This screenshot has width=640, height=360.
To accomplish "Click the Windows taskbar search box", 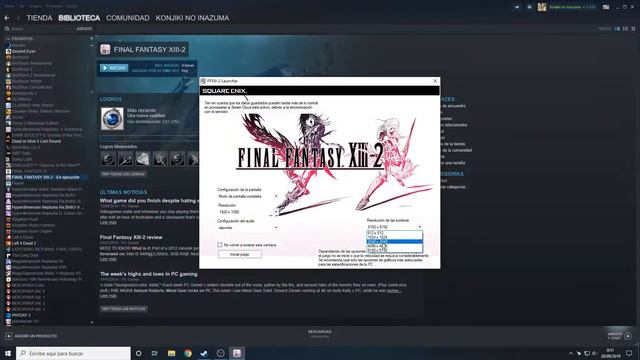I will (x=73, y=353).
